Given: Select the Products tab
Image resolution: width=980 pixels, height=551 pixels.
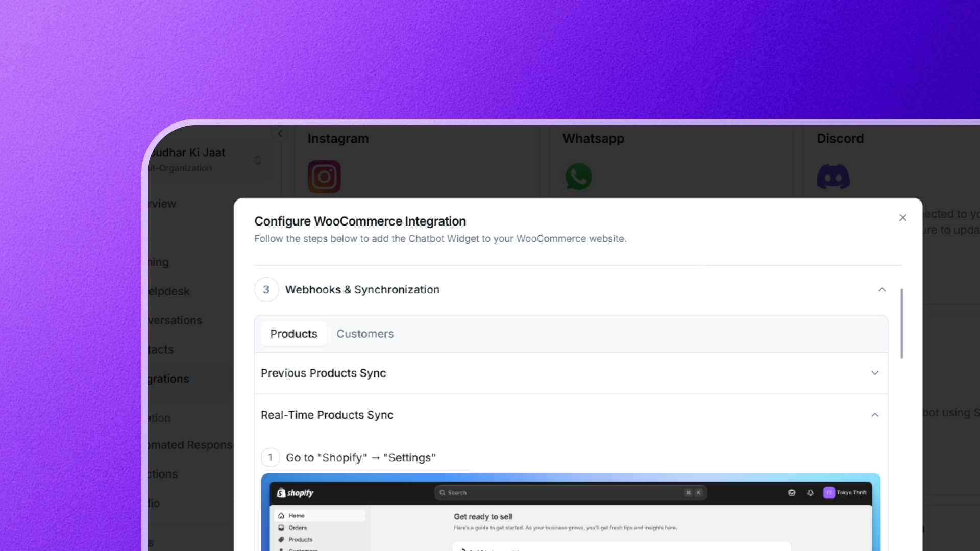Looking at the screenshot, I should coord(293,334).
